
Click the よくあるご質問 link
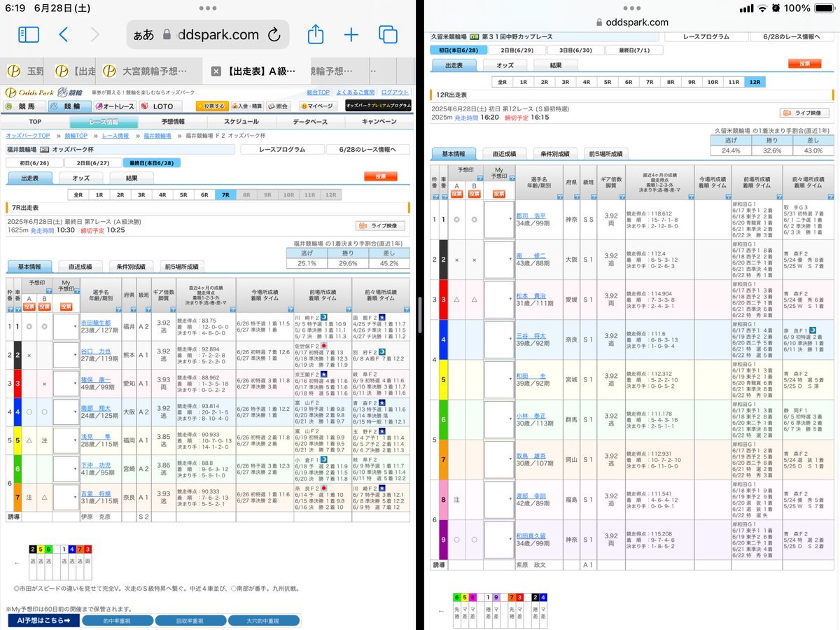(355, 92)
